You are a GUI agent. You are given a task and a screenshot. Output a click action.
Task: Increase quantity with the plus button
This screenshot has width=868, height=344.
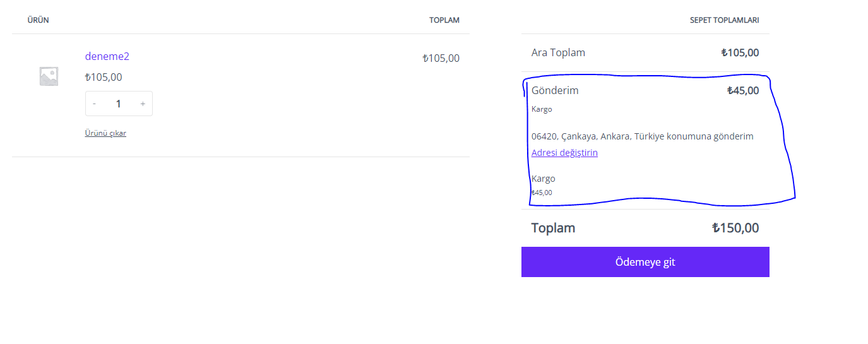tap(143, 104)
